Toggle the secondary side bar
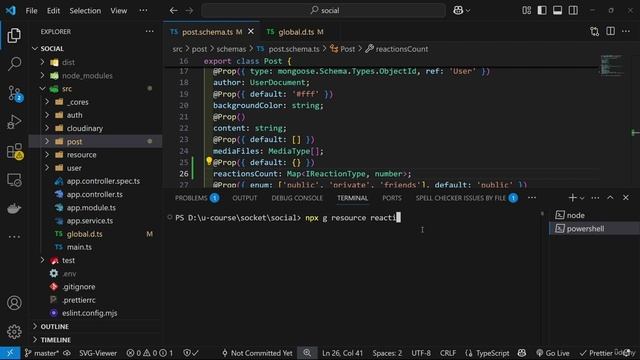 573,11
